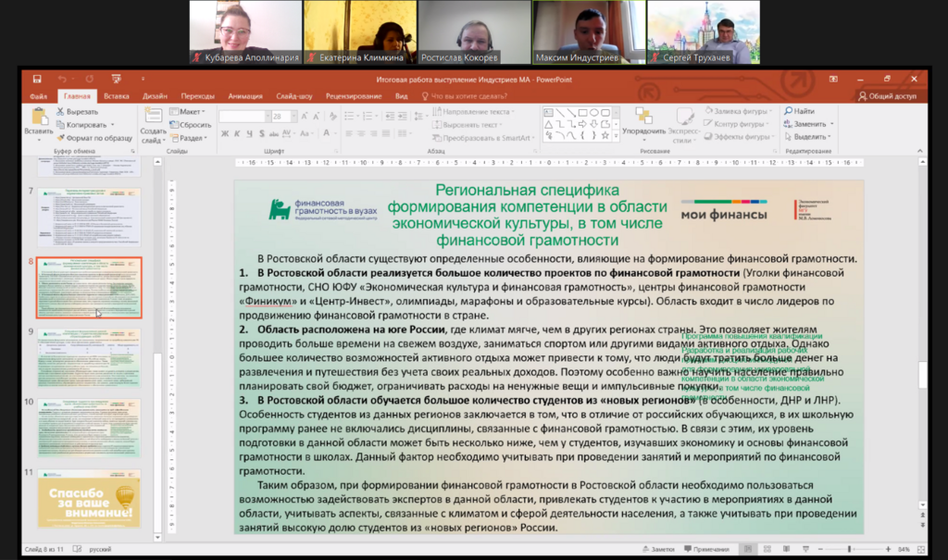
Task: Adjust the zoom slider in the status bar
Action: 850,549
